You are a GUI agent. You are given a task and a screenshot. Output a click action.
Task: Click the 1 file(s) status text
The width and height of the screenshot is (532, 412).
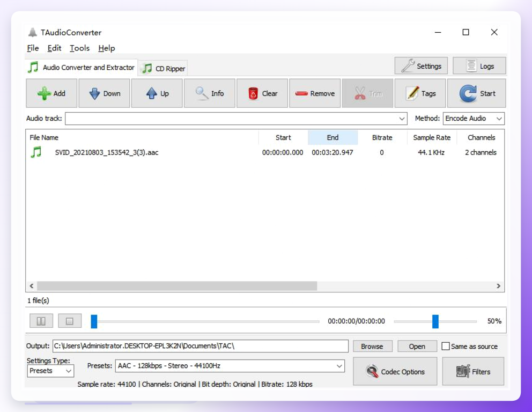[38, 300]
